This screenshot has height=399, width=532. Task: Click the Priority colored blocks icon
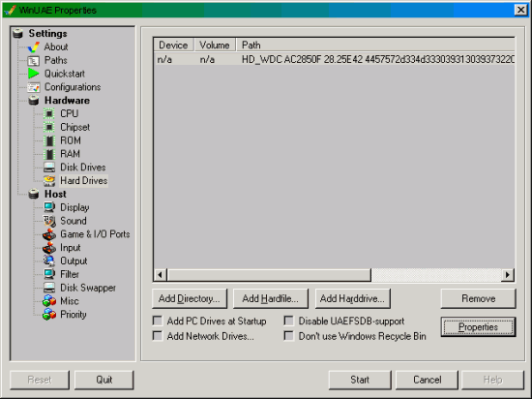49,314
